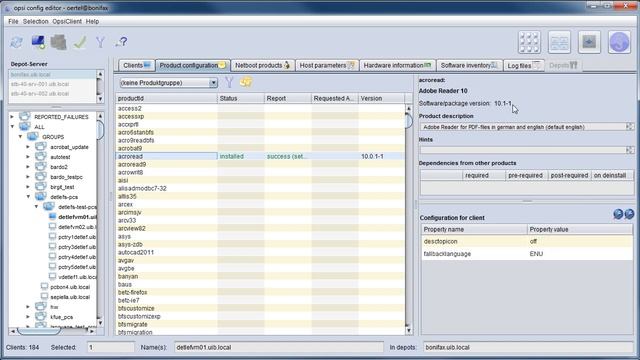
Task: Click client tree horizontal scrollbar right arrow
Action: 92,331
